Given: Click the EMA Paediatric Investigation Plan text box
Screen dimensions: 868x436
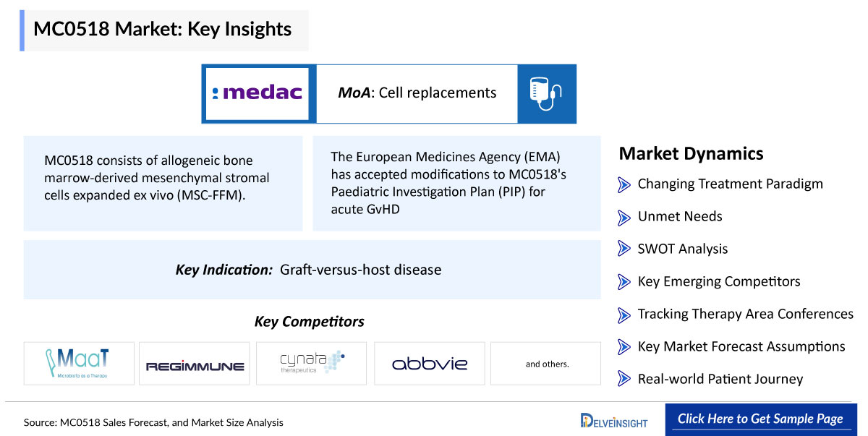Looking at the screenshot, I should coord(457,184).
